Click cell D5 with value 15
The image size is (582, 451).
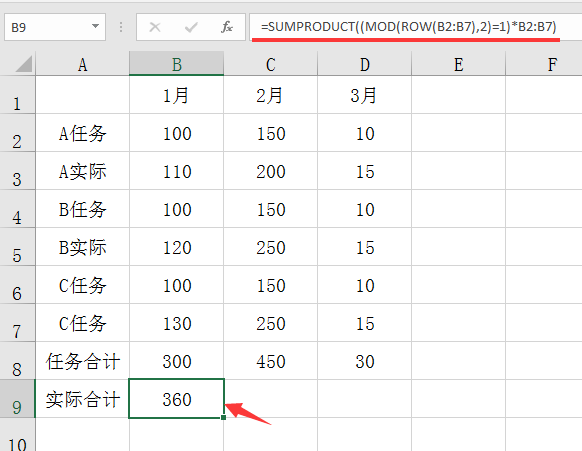pyautogui.click(x=364, y=247)
